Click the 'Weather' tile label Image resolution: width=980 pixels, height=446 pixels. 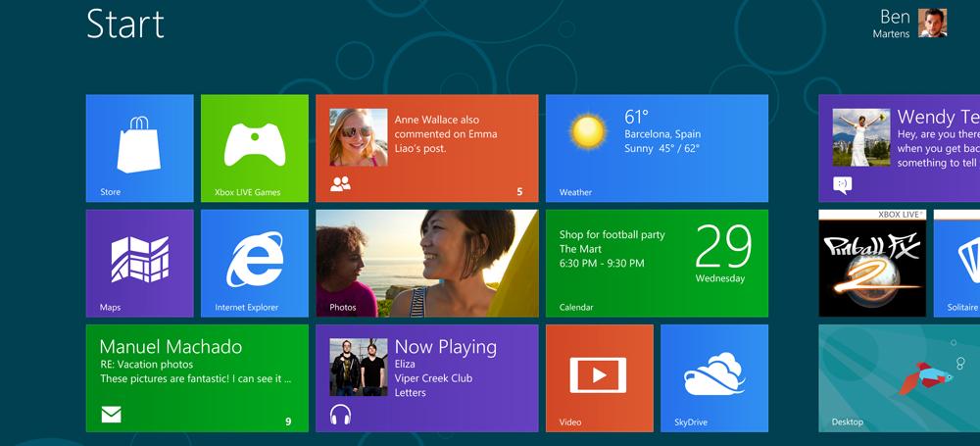point(575,192)
